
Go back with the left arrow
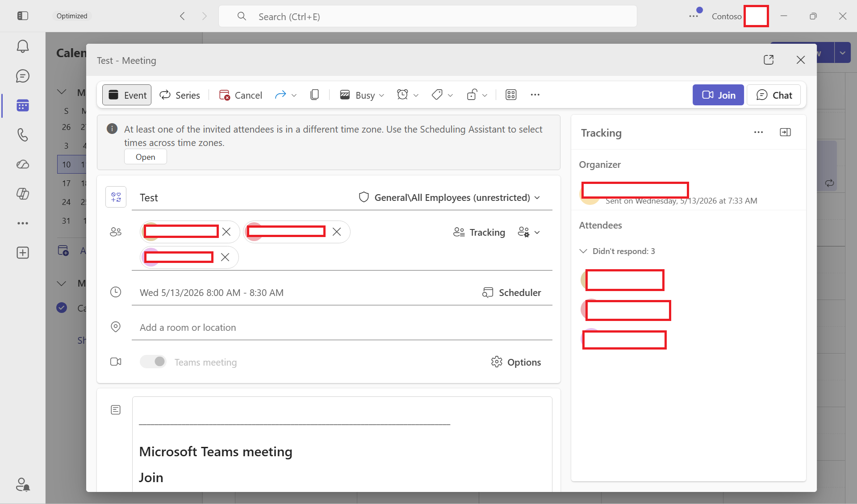182,16
